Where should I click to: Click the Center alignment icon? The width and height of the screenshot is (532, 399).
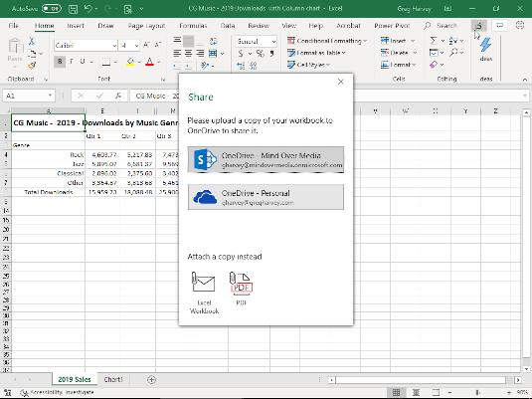pyautogui.click(x=188, y=54)
